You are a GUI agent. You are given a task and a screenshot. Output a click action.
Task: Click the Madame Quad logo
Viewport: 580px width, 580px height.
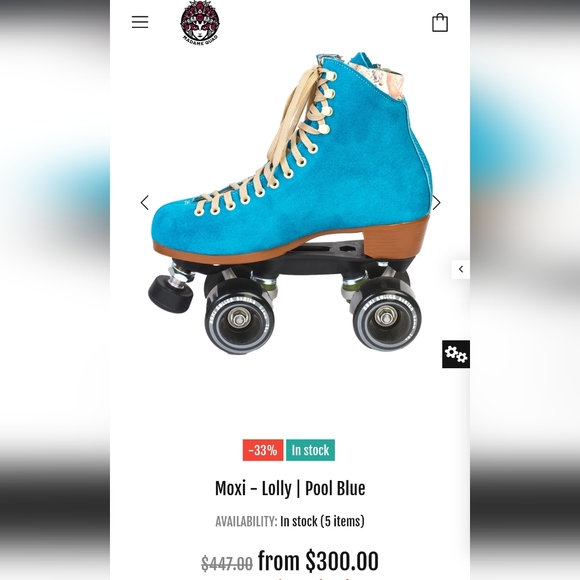(200, 23)
